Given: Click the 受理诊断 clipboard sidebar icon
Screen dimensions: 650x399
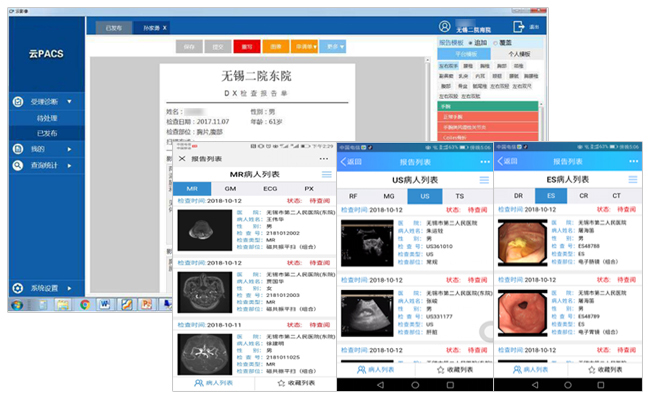Looking at the screenshot, I should point(18,102).
